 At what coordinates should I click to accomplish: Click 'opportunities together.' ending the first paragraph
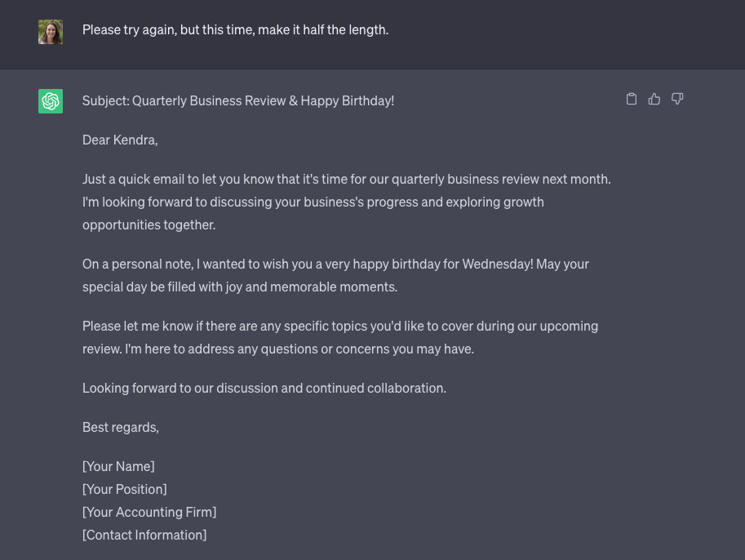coord(149,225)
